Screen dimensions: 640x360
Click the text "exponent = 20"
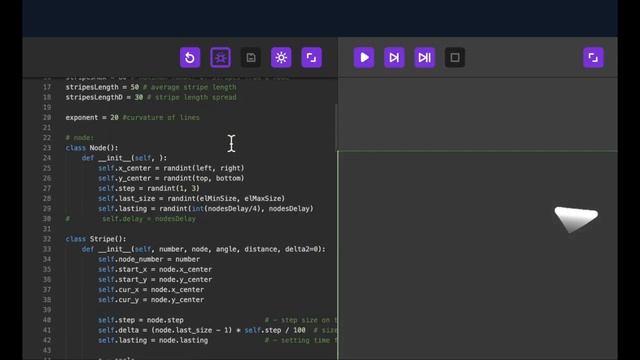92,118
